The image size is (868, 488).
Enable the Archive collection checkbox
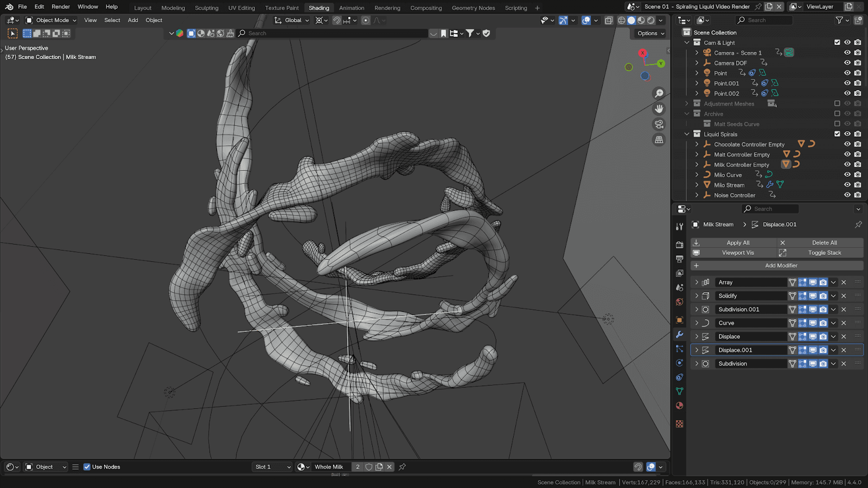click(x=837, y=114)
